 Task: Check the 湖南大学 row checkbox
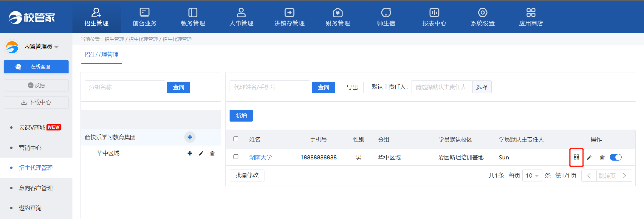pos(236,157)
